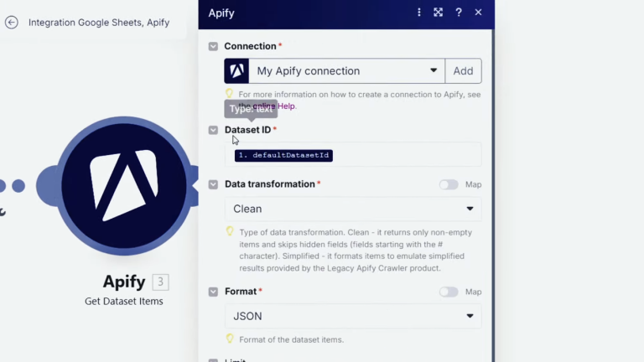Click the Add connection button

[463, 71]
